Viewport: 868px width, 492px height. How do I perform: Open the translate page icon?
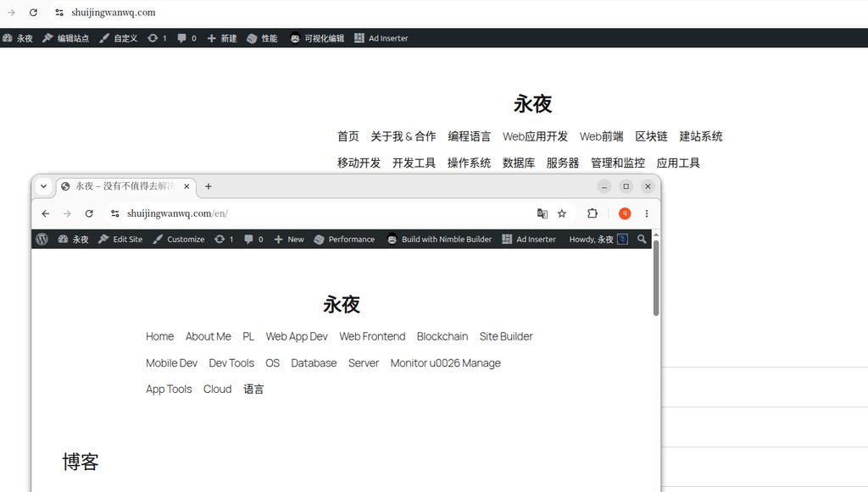point(542,213)
